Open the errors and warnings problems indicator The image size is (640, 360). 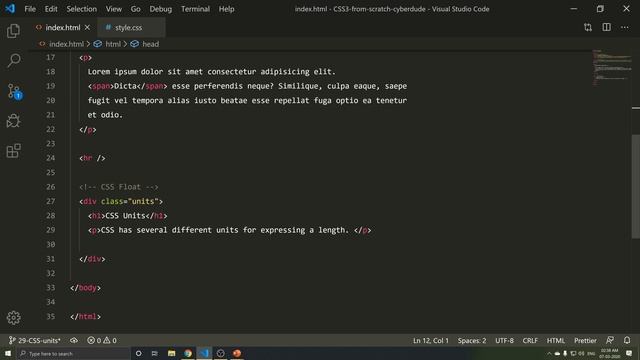[x=102, y=340]
